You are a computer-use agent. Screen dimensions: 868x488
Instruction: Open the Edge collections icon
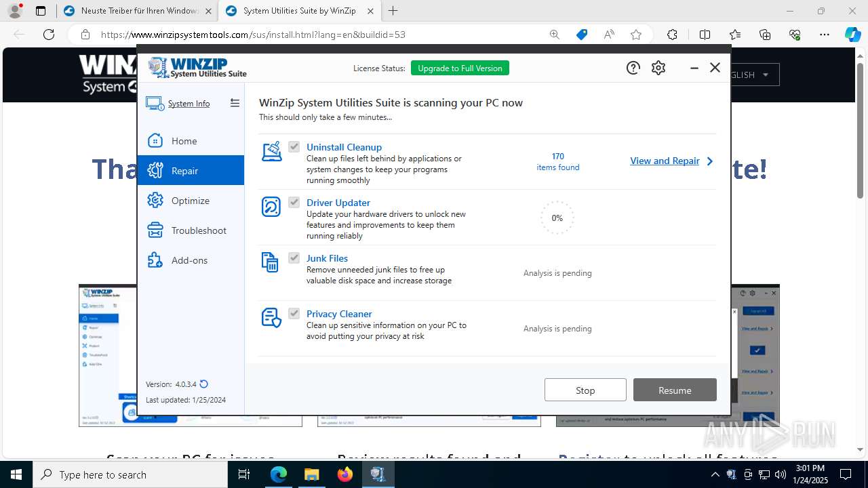click(x=765, y=35)
